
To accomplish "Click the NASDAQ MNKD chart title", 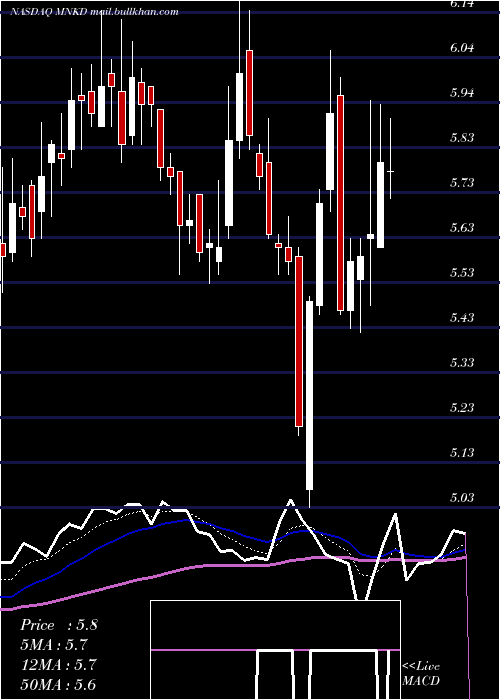I will (95, 12).
